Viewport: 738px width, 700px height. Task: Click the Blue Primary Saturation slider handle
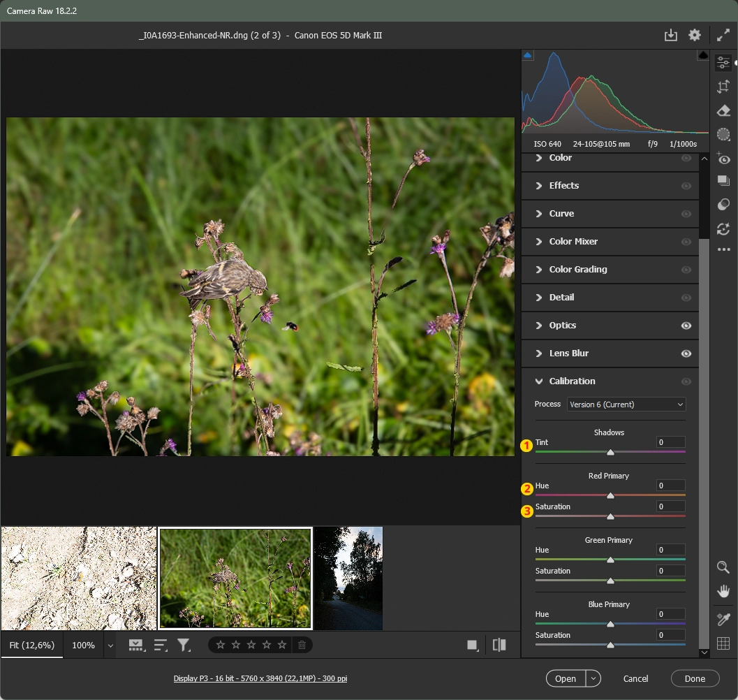[610, 645]
